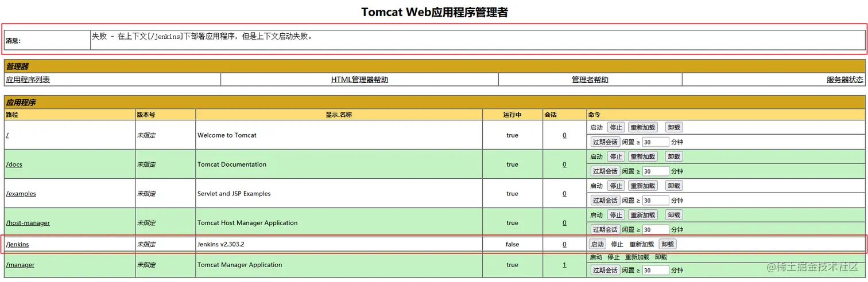Viewport: 868px width, 282px height.
Task: Open the root "/" path link
Action: pos(7,135)
